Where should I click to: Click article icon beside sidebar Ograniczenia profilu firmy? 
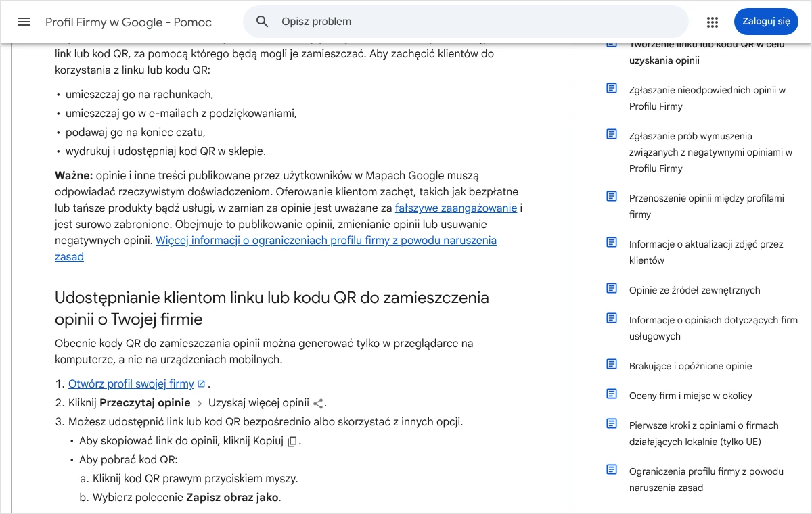click(x=612, y=469)
